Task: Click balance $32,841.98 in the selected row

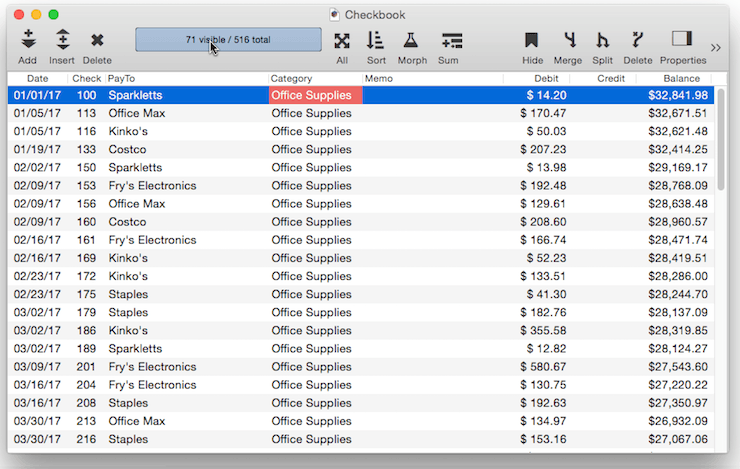Action: [678, 95]
